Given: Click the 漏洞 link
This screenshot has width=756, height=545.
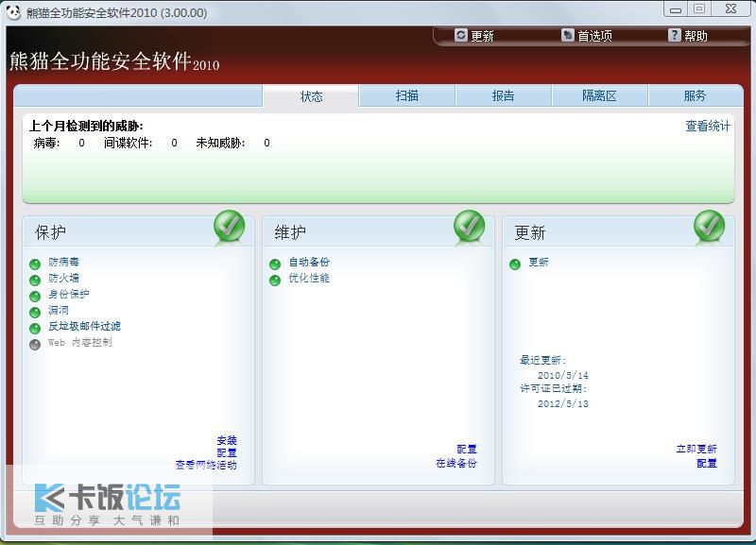Looking at the screenshot, I should click(59, 311).
